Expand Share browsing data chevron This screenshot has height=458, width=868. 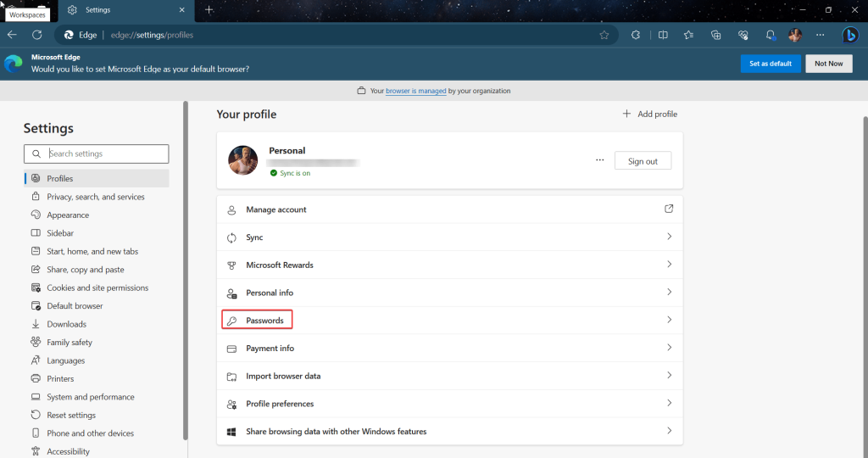click(x=670, y=430)
